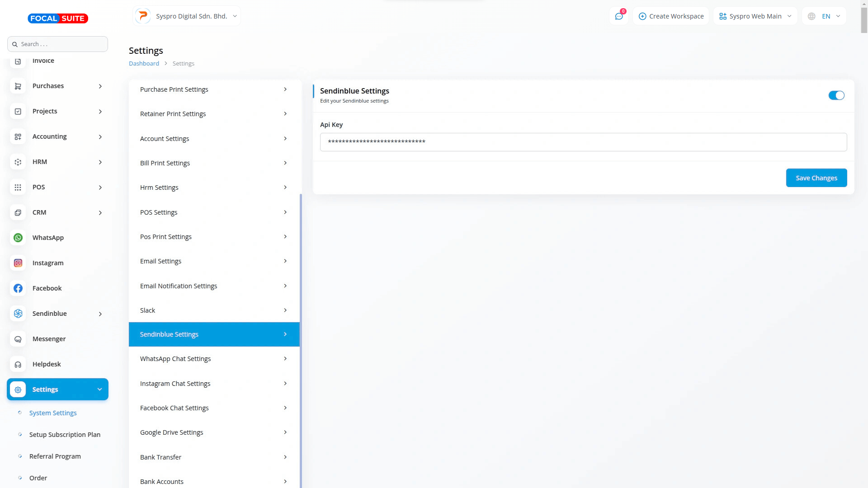The height and width of the screenshot is (488, 868).
Task: Open the Syspro Digital company dropdown
Action: click(x=187, y=16)
